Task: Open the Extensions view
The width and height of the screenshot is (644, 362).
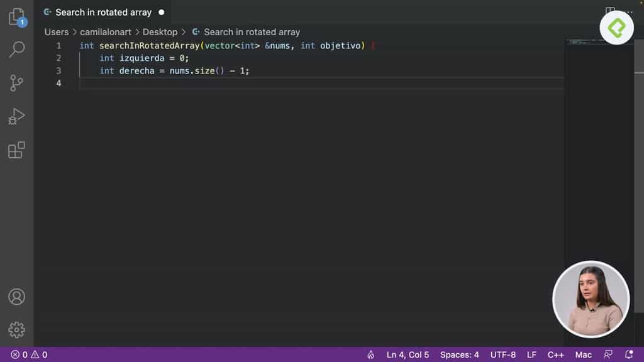Action: [x=16, y=150]
